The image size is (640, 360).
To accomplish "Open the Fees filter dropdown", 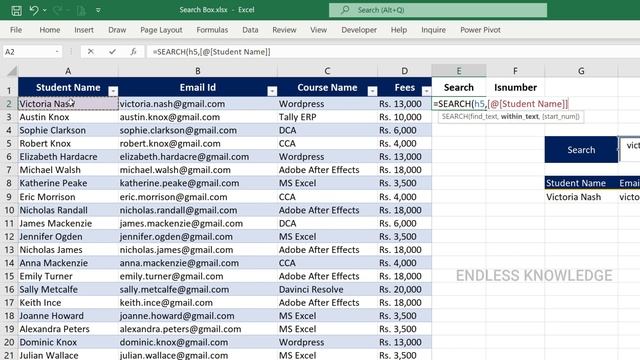I will (426, 91).
